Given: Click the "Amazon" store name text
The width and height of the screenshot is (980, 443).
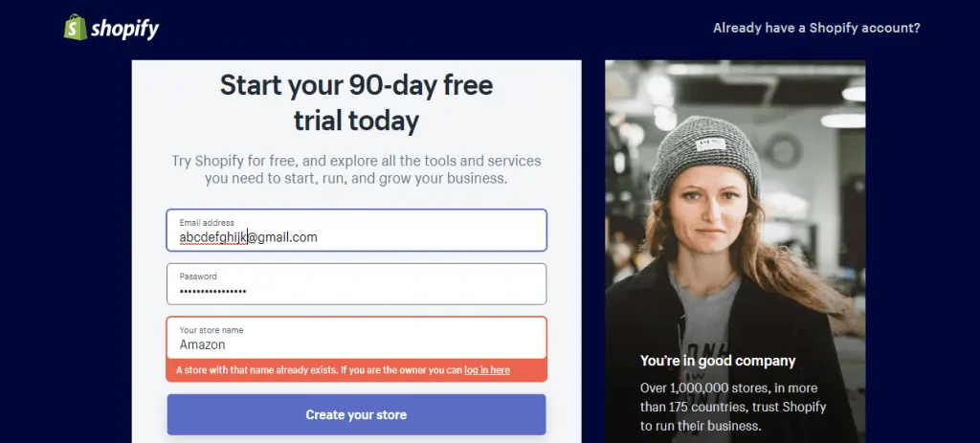Looking at the screenshot, I should [203, 345].
